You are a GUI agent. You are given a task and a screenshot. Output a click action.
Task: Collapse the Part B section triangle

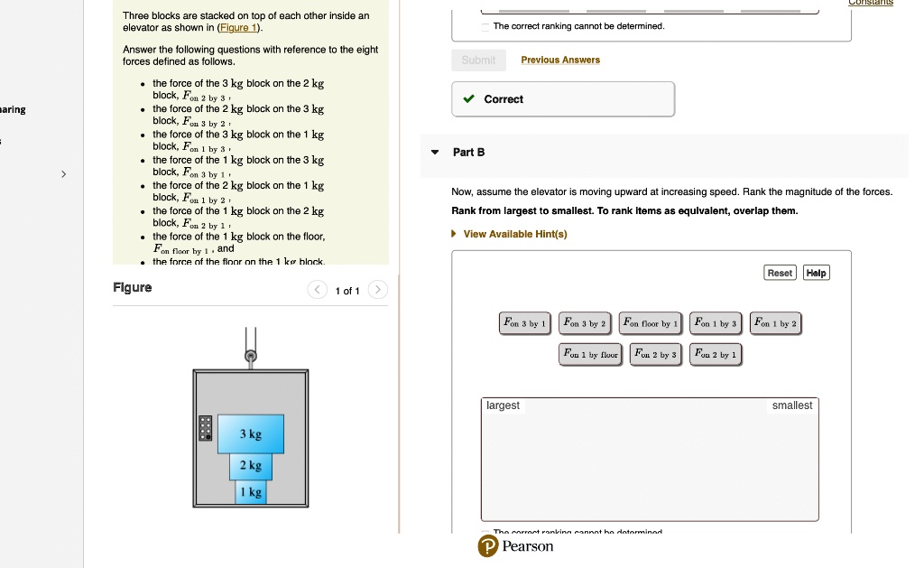435,152
